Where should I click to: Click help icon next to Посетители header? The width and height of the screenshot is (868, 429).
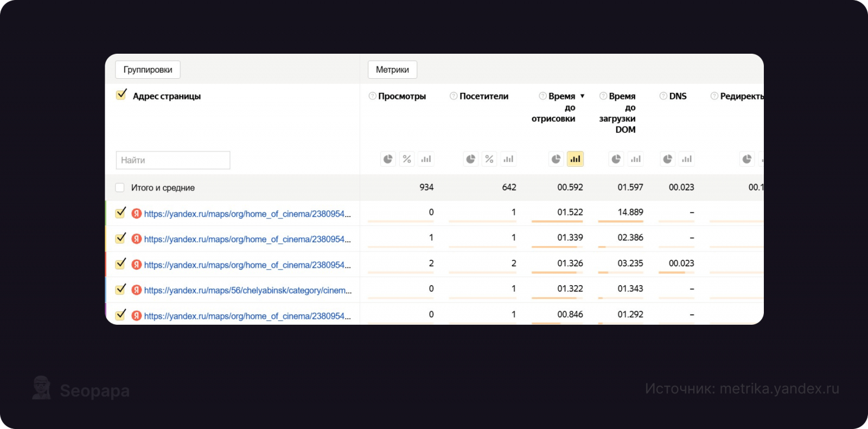[454, 96]
